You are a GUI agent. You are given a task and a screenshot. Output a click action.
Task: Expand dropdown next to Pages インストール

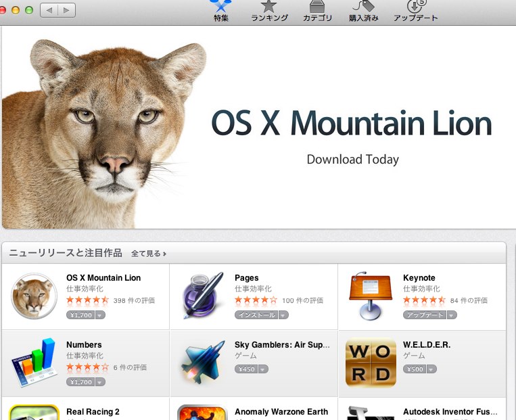[283, 315]
